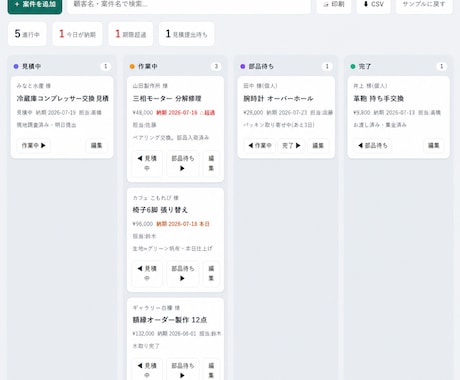
Task: Click the 印刷 print button
Action: click(x=334, y=5)
